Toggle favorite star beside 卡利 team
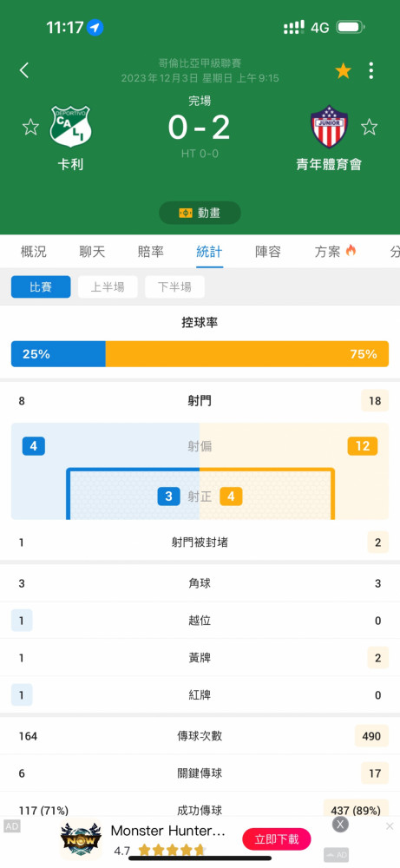 30,127
